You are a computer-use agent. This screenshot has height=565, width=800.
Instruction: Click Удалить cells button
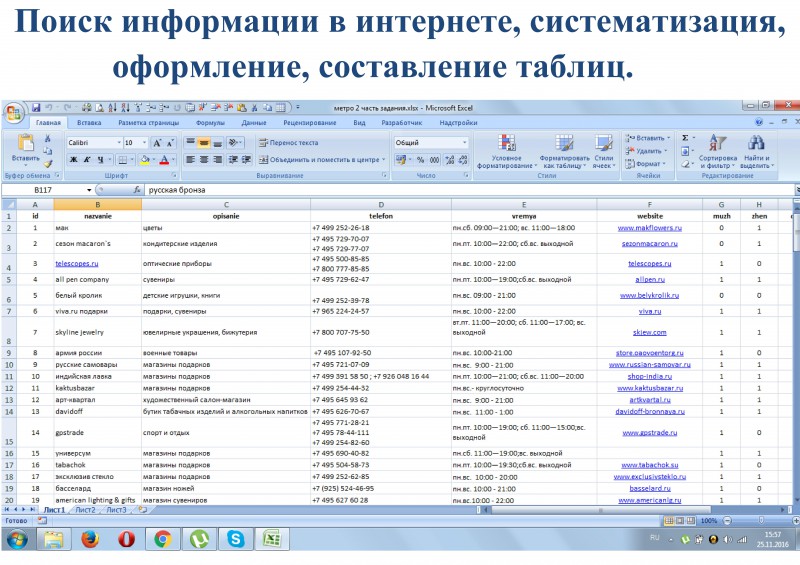[646, 151]
